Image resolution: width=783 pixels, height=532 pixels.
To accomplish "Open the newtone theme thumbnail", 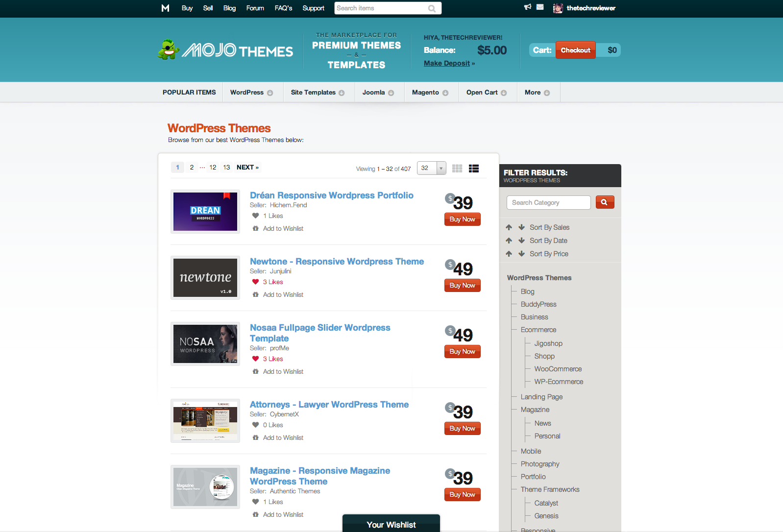I will tap(205, 278).
